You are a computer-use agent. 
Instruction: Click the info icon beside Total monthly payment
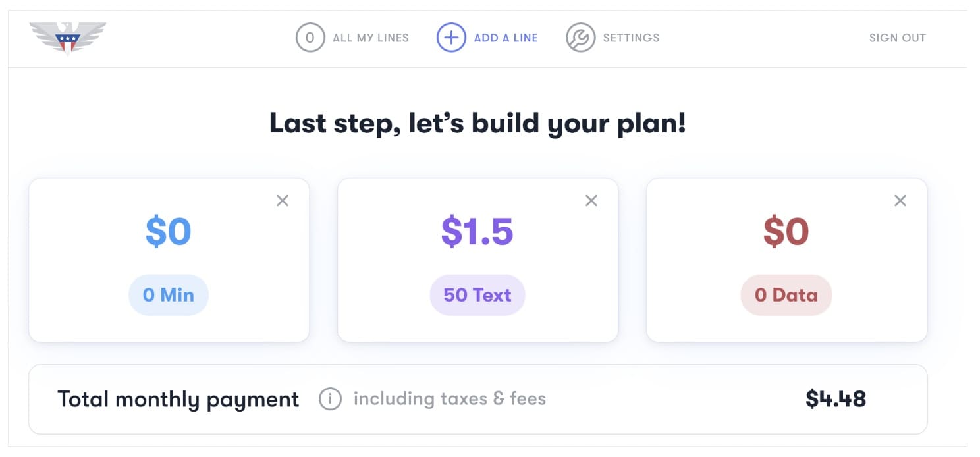click(x=330, y=399)
